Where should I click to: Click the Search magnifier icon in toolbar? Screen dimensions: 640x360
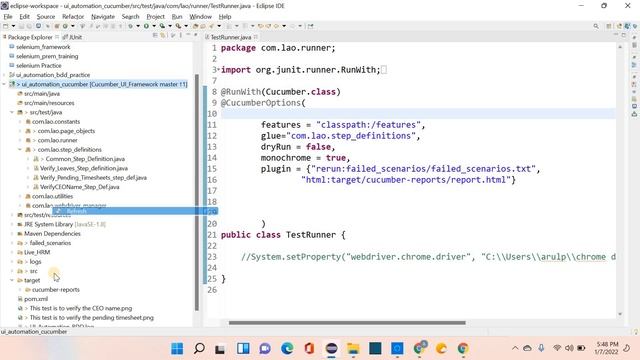click(x=596, y=26)
